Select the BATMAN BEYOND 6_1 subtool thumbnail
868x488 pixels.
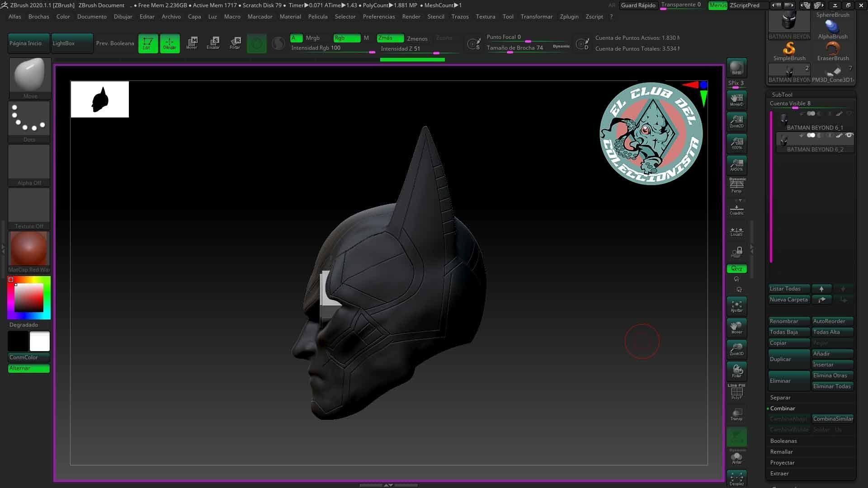[784, 118]
